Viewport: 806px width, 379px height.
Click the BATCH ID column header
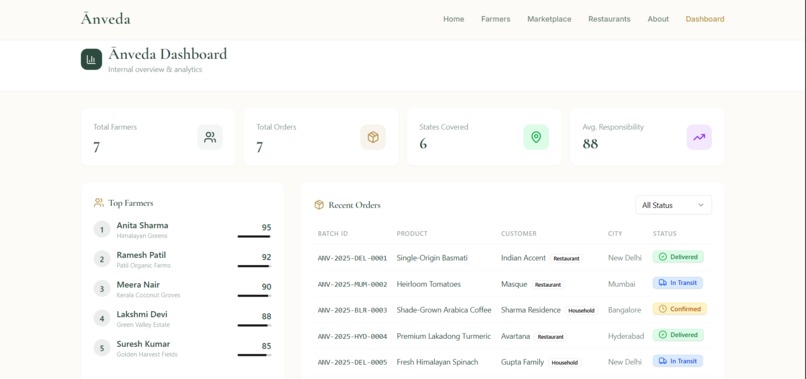(333, 233)
